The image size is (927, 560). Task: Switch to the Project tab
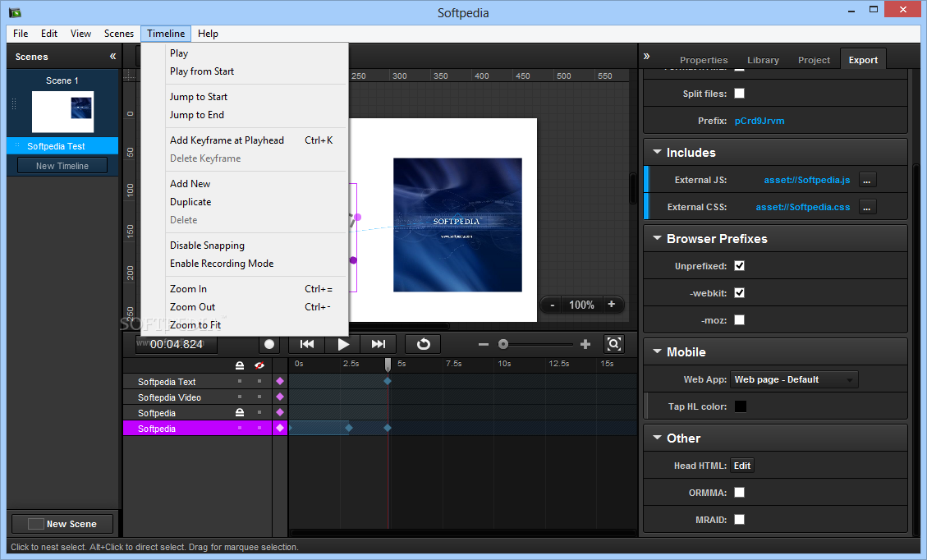(x=814, y=60)
